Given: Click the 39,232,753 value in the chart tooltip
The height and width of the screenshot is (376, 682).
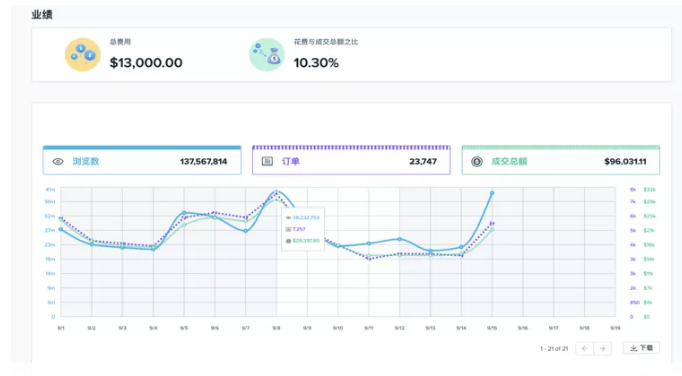Looking at the screenshot, I should [306, 218].
